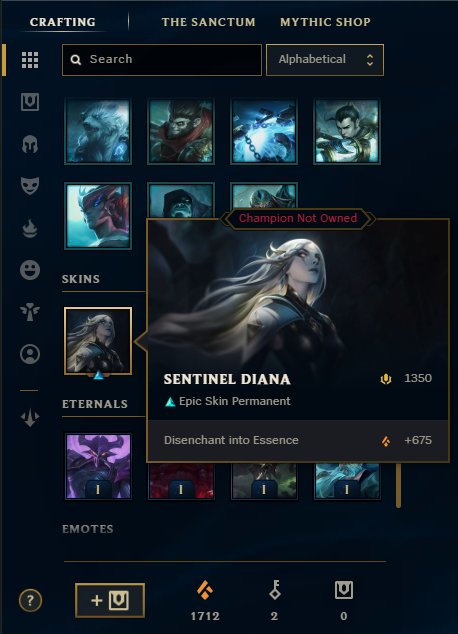Select the ward skins filter icon
This screenshot has height=634, width=458.
tap(30, 312)
